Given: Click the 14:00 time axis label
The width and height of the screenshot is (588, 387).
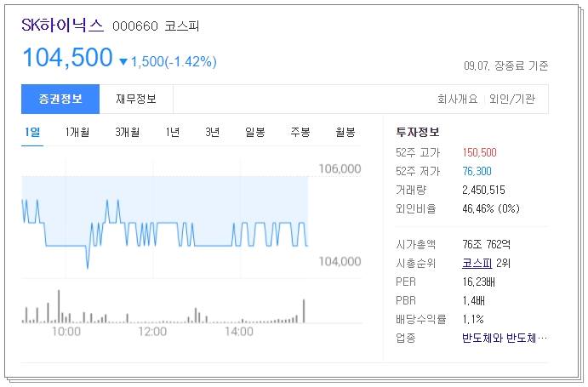Looking at the screenshot, I should coord(239,332).
